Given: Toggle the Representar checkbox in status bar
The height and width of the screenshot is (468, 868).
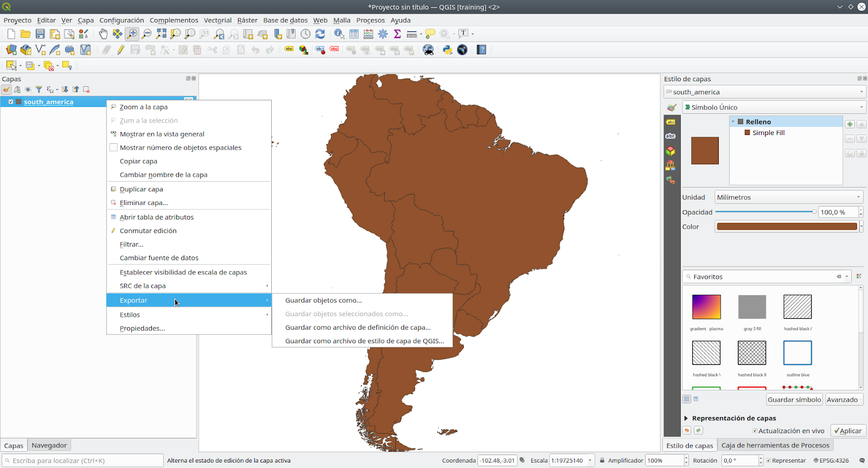Looking at the screenshot, I should tap(769, 460).
